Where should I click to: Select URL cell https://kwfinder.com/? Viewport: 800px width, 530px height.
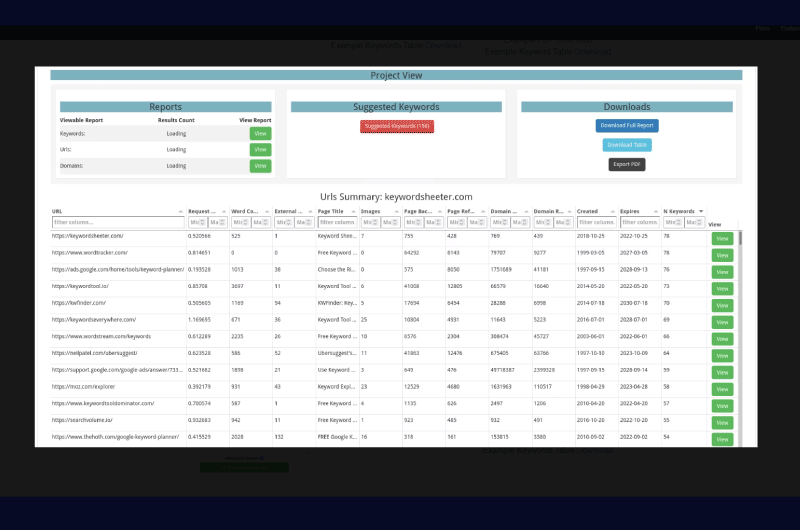[x=79, y=303]
